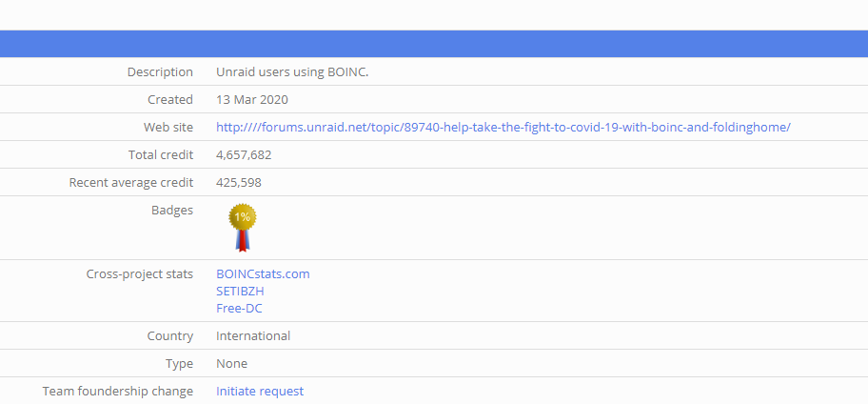Click recent average credit value 425,598

click(239, 182)
